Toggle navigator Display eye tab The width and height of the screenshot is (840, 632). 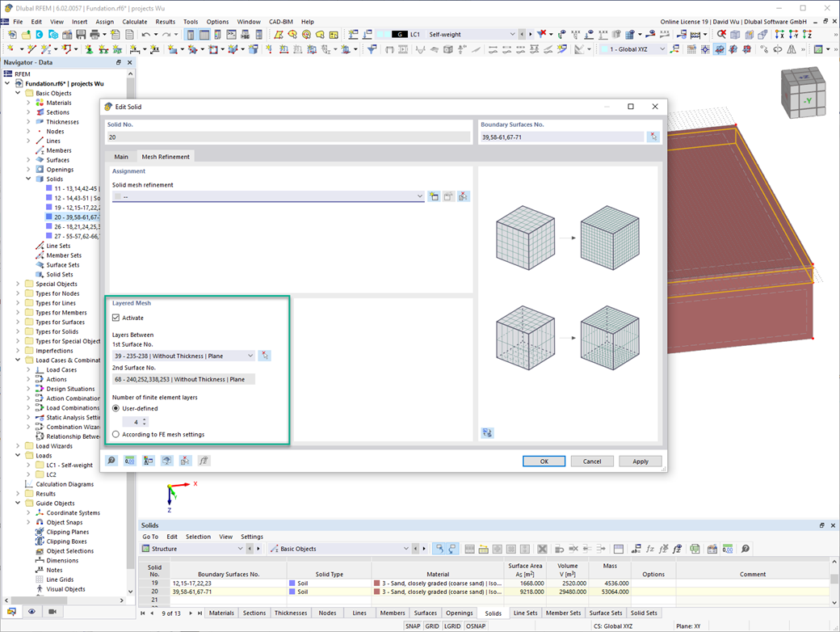(31, 612)
